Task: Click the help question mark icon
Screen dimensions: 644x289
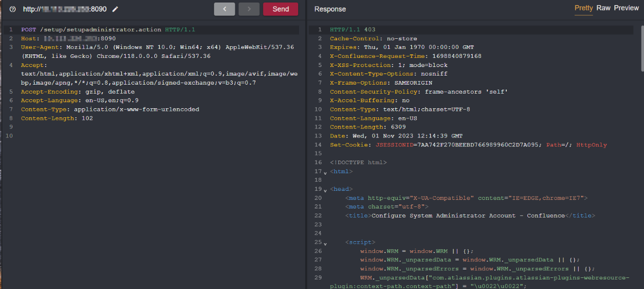Action: click(x=13, y=9)
